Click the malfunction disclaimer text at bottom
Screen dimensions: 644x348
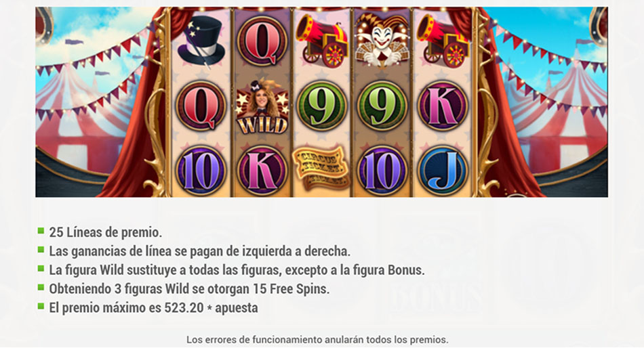point(317,340)
